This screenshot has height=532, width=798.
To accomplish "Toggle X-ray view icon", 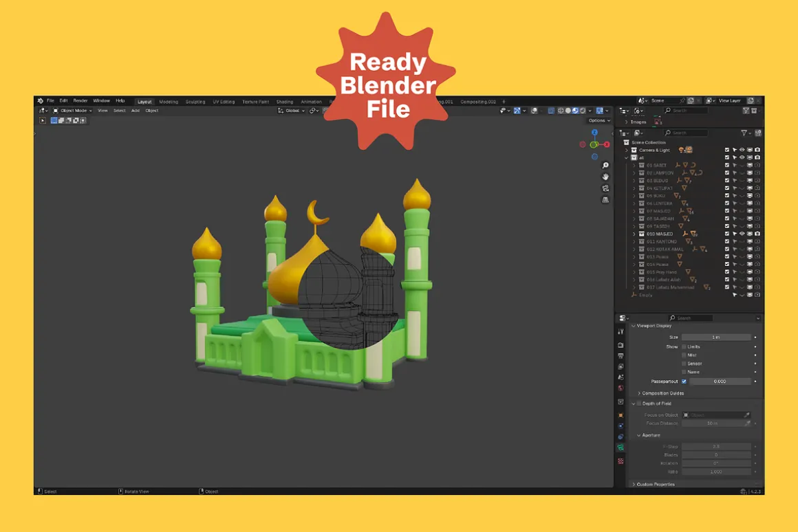I will tap(551, 111).
